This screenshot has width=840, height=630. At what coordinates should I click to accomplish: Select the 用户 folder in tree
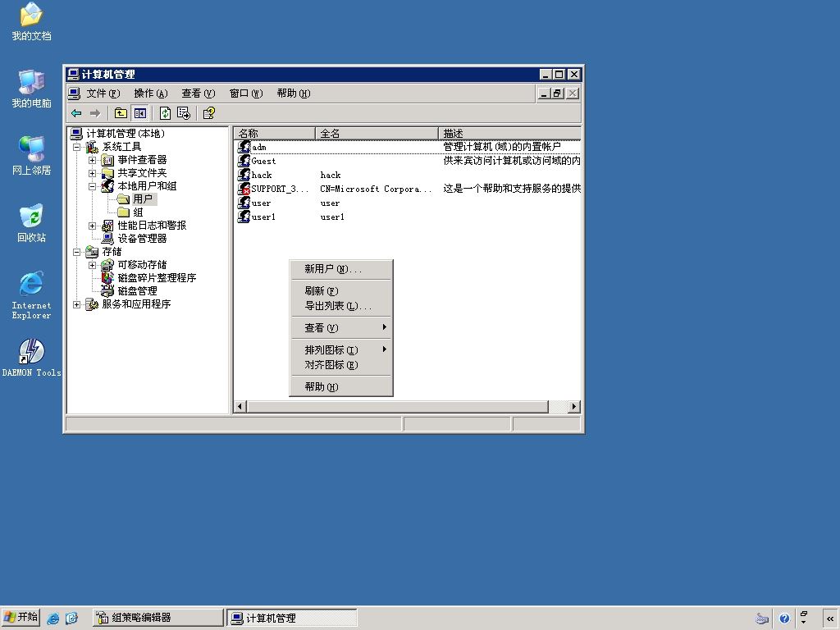pos(138,199)
